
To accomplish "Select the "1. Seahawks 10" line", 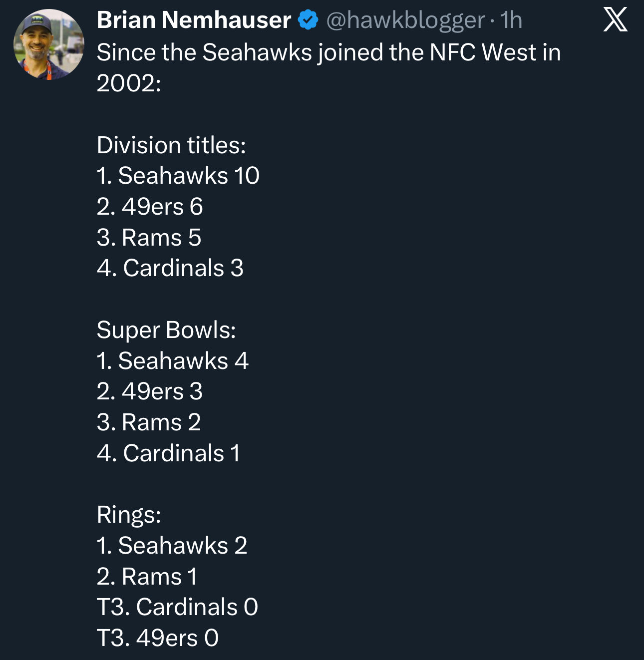I will [x=178, y=176].
